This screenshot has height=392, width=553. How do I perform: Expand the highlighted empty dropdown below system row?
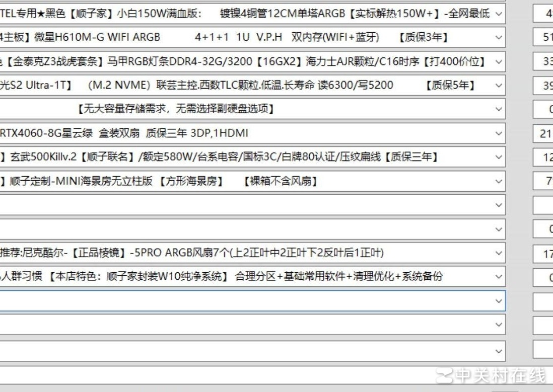[x=498, y=301]
